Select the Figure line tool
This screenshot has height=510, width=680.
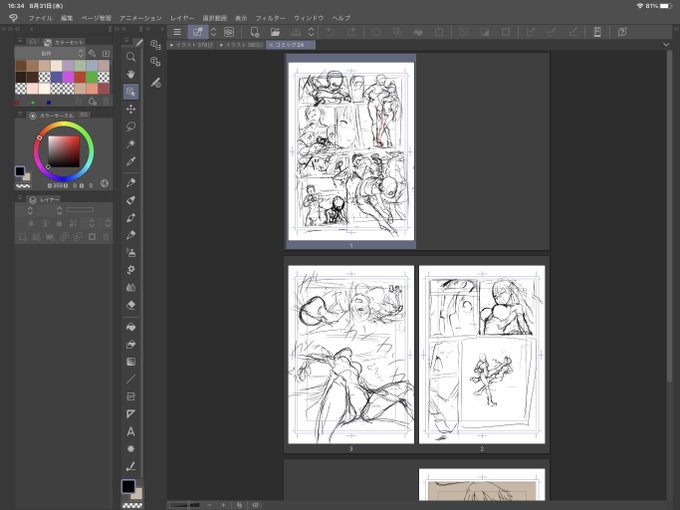pos(131,379)
